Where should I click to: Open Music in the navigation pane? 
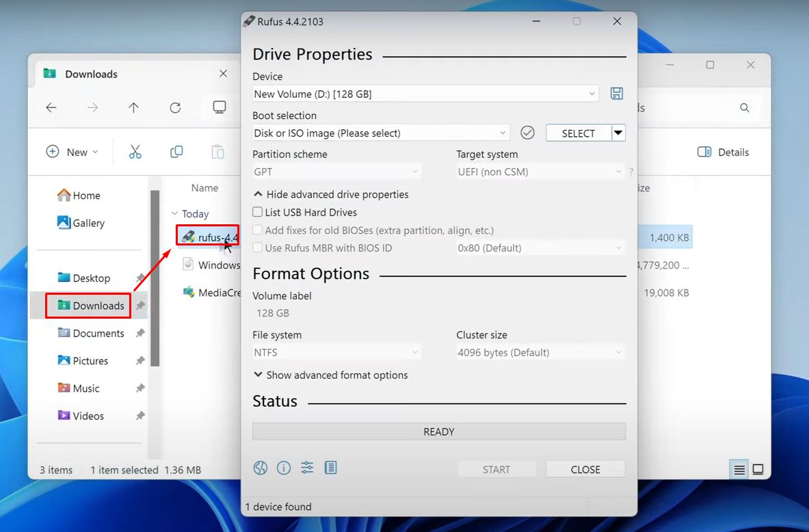(x=79, y=388)
